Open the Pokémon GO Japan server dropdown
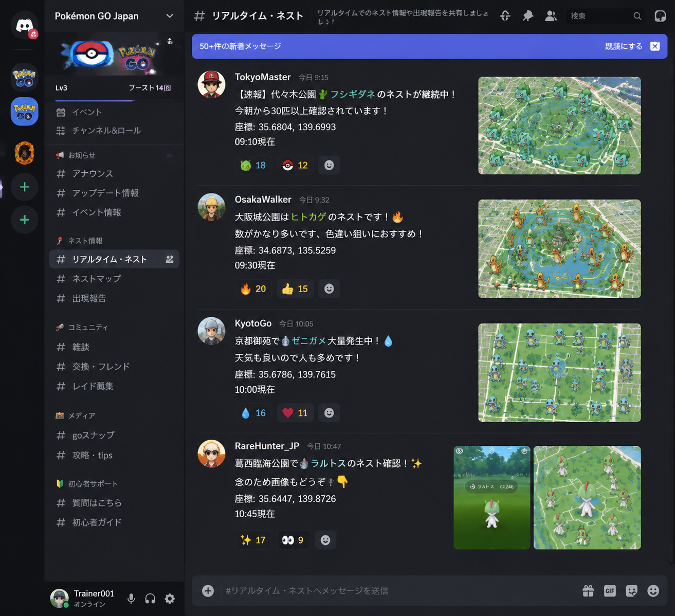Screen dimensions: 675x616 (114, 16)
